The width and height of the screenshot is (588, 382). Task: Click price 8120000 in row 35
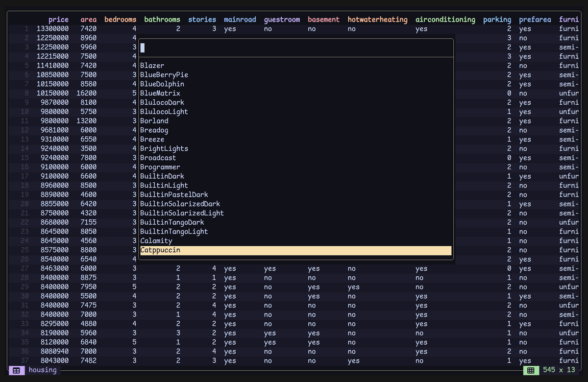tap(54, 342)
